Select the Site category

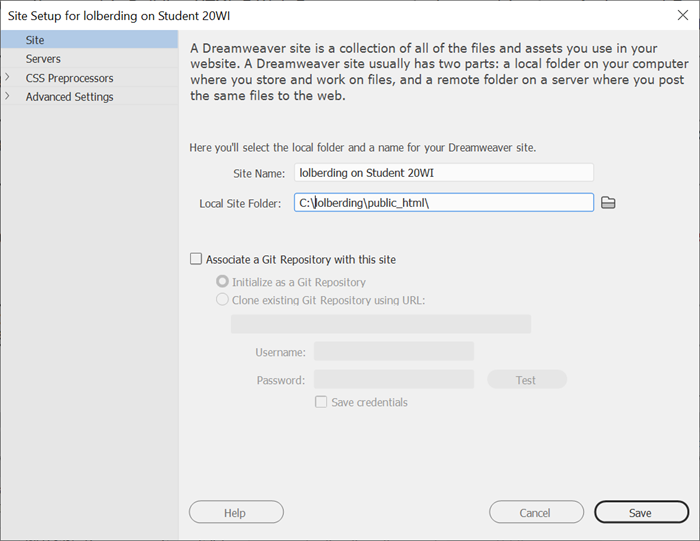click(x=89, y=40)
